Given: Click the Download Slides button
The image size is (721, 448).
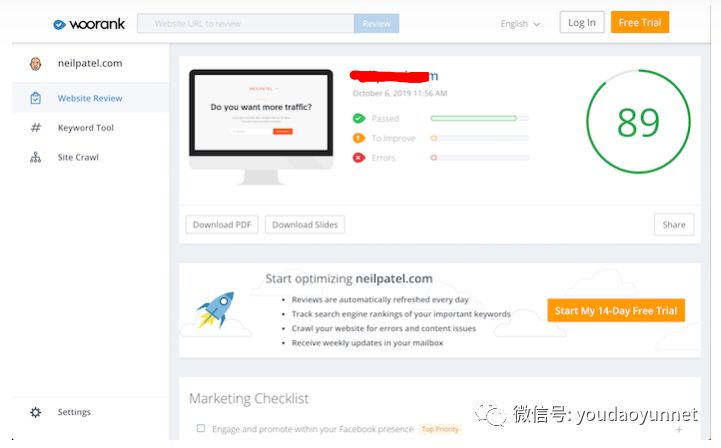Looking at the screenshot, I should tap(305, 224).
